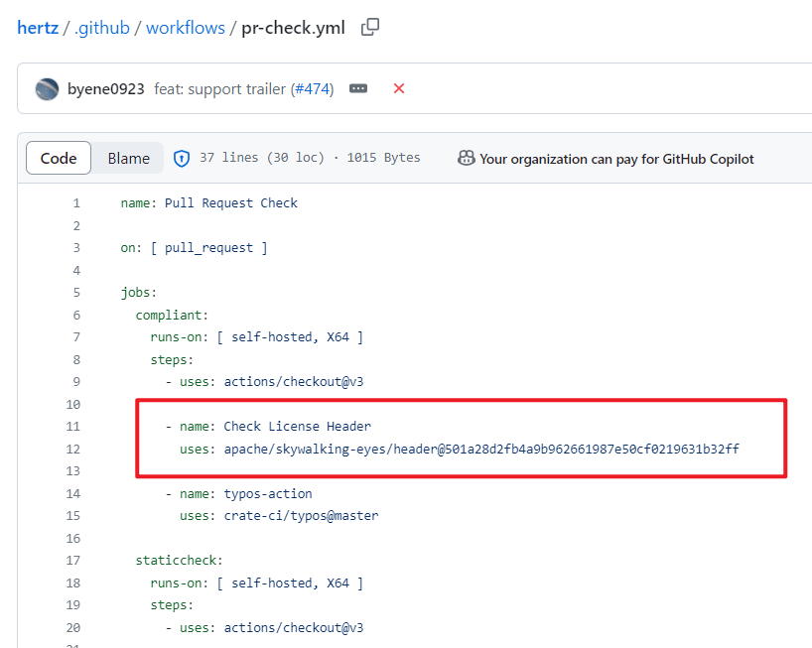The width and height of the screenshot is (812, 648).
Task: Click the 'on: [ pull_request ]' code line
Action: (x=195, y=248)
